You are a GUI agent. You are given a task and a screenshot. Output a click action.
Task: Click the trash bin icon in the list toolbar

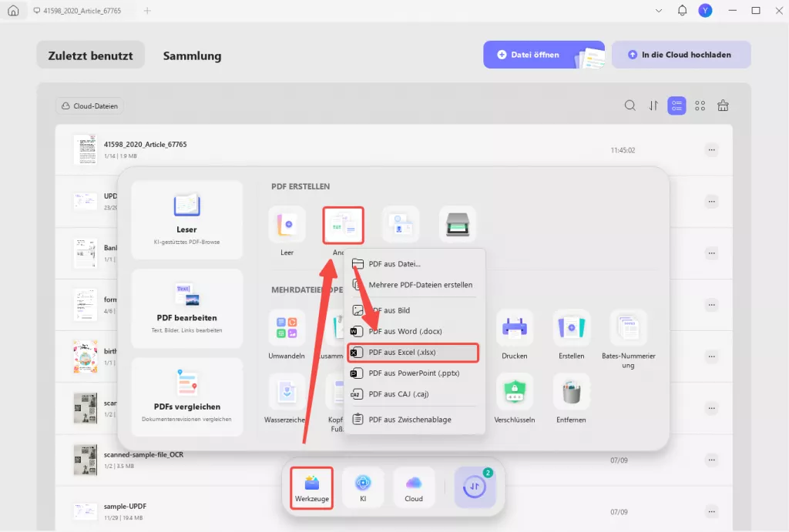tap(723, 105)
